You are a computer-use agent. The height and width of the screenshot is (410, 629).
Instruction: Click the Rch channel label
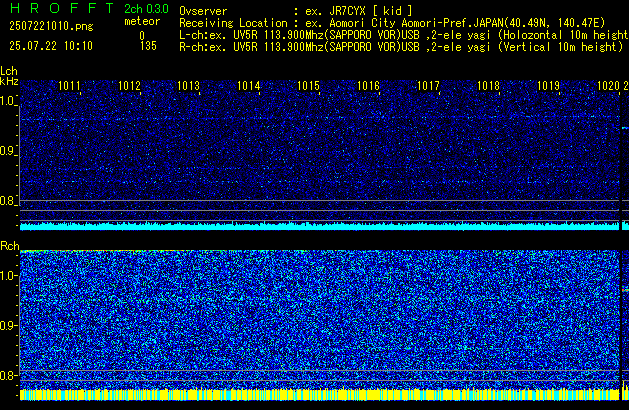(x=10, y=246)
